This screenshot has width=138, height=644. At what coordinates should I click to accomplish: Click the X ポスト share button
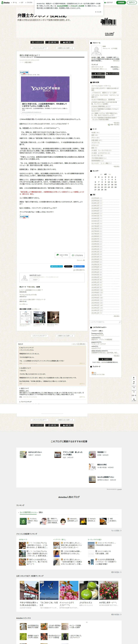coord(68,266)
